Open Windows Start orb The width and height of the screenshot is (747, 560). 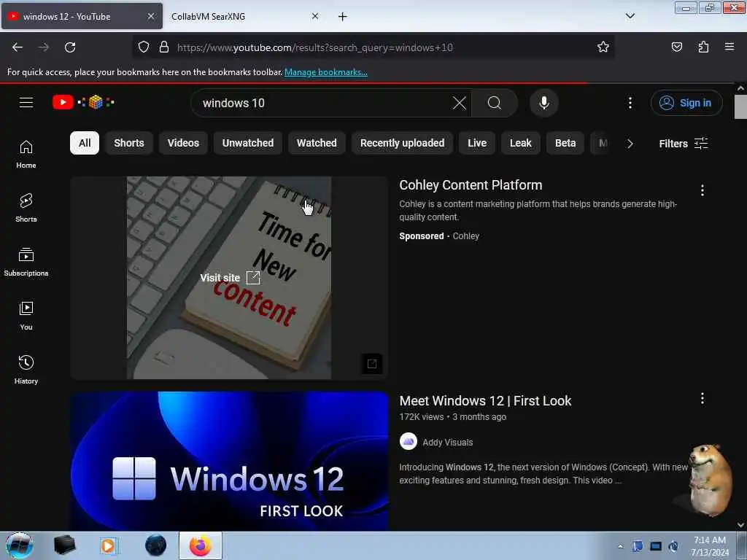[x=19, y=545]
